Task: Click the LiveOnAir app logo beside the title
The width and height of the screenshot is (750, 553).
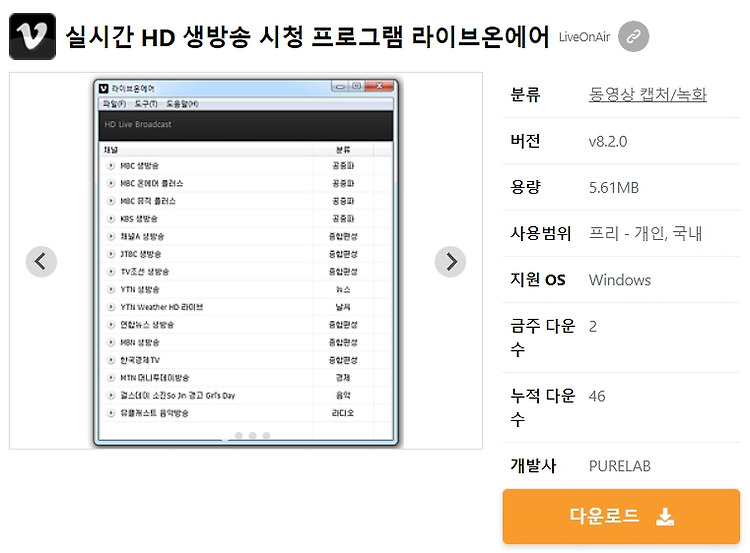Action: 33,36
